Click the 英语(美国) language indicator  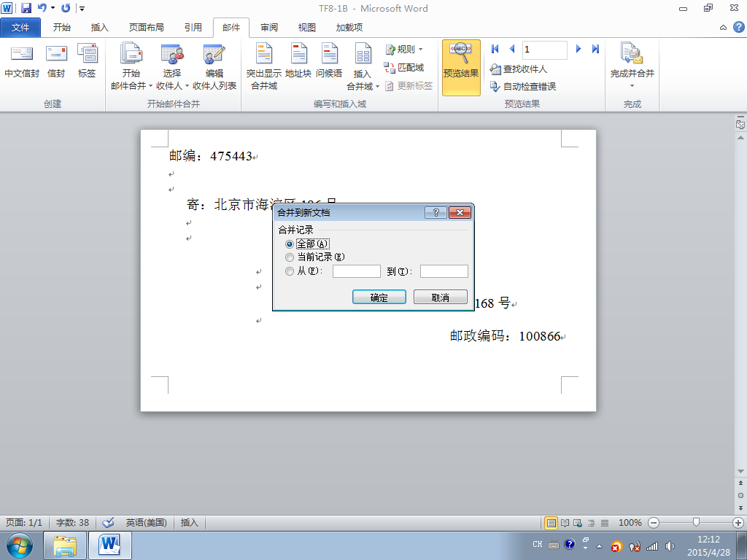[x=146, y=522]
